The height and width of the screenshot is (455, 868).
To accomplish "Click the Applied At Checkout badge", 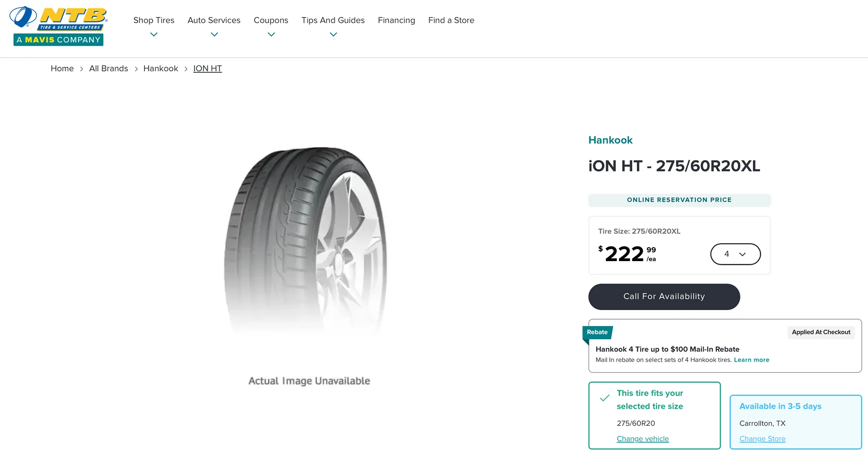I will tap(820, 332).
